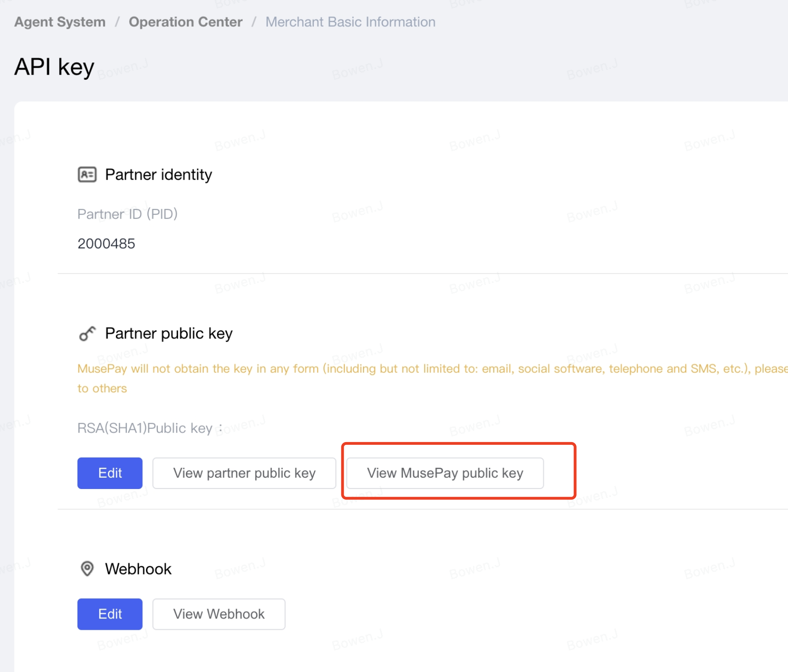Click the Partner identity section heading
Viewport: 788px width, 672px height.
click(158, 175)
